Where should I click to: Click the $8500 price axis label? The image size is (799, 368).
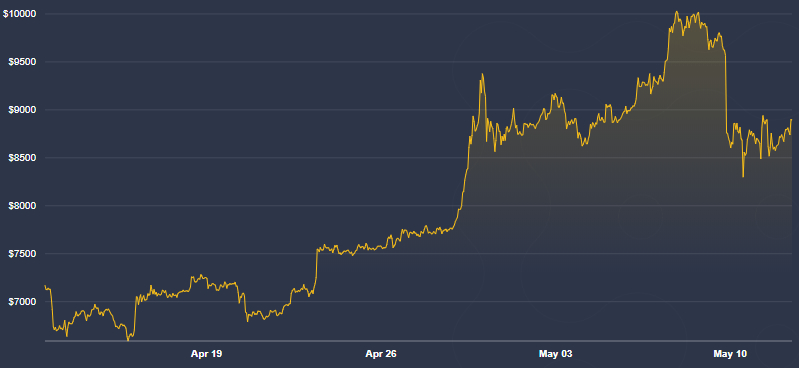pyautogui.click(x=21, y=157)
